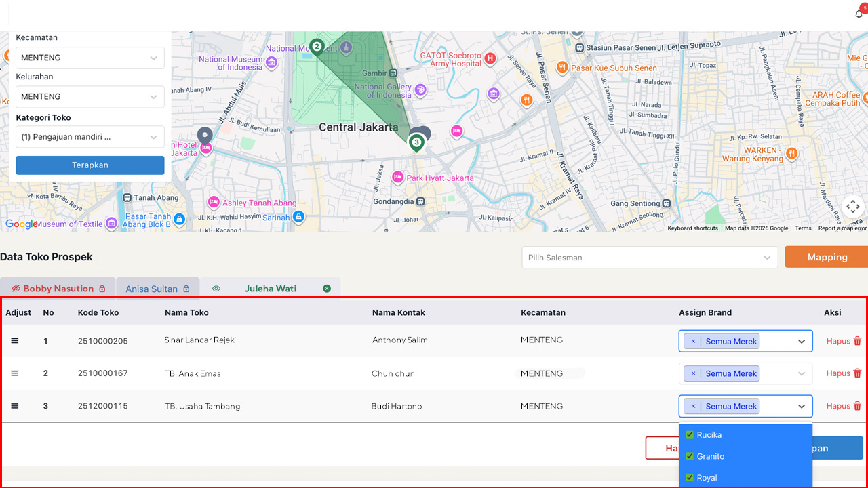868x488 pixels.
Task: Click map marker number 3
Action: coord(416,142)
